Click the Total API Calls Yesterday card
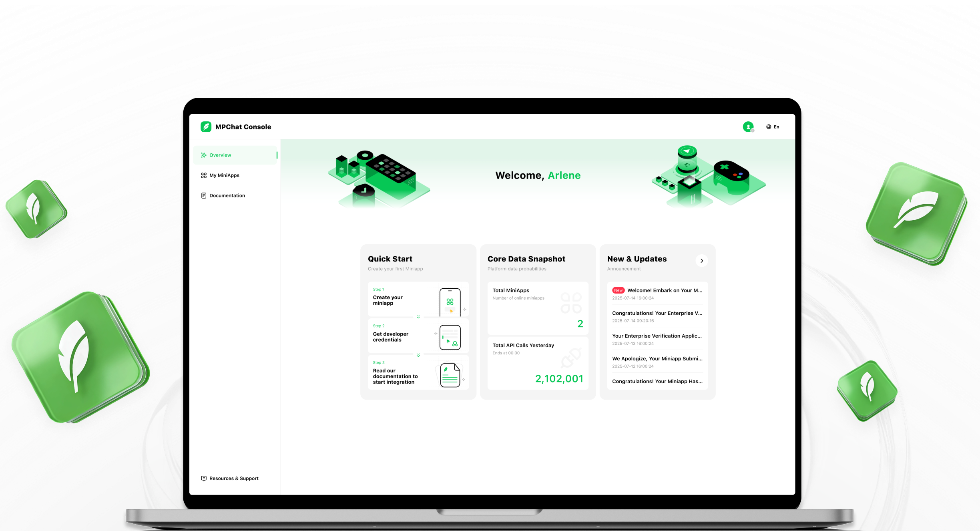The height and width of the screenshot is (531, 980). 538,363
